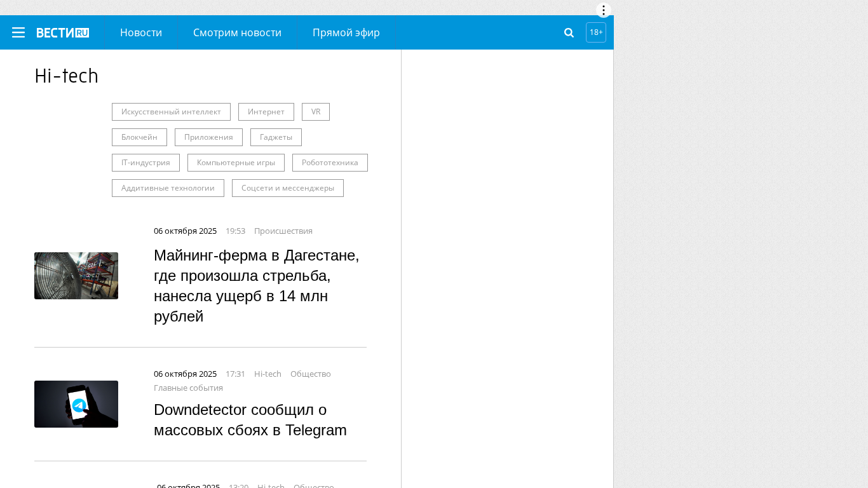The height and width of the screenshot is (488, 868).
Task: Go to Смотрим новости section
Action: tap(237, 32)
